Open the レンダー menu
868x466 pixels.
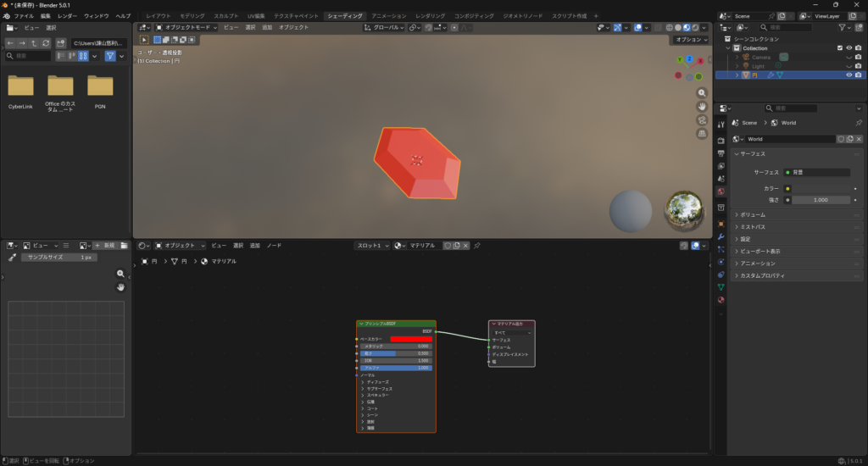point(67,16)
